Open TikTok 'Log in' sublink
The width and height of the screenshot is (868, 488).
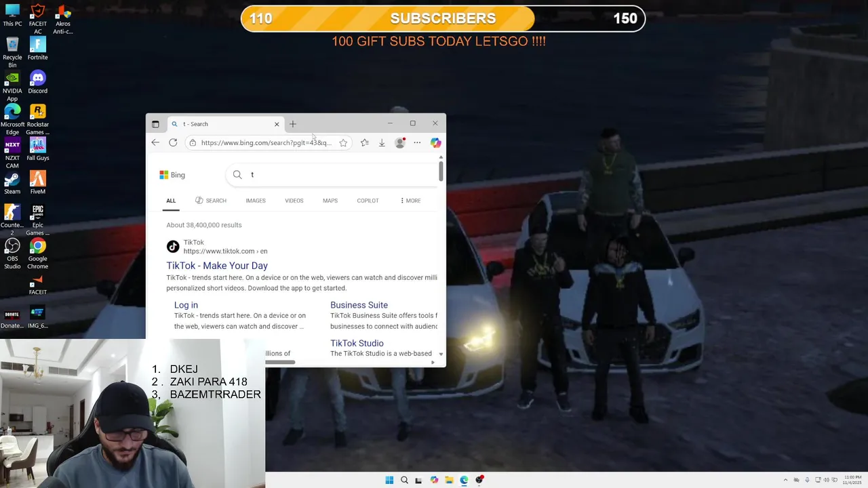[186, 305]
